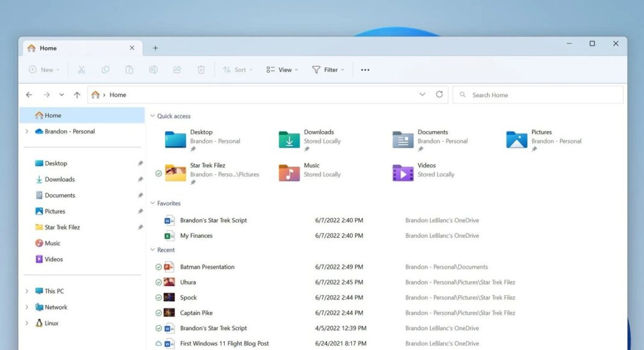
Task: Expand the address bar history dropdown
Action: tap(422, 95)
